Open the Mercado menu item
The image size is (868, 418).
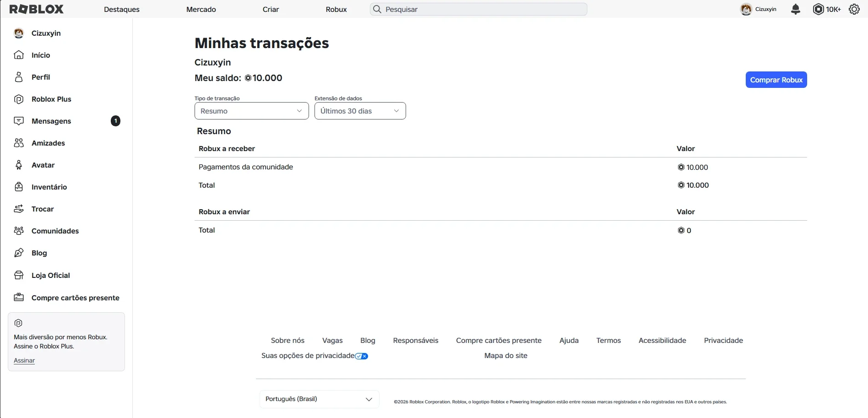click(201, 9)
